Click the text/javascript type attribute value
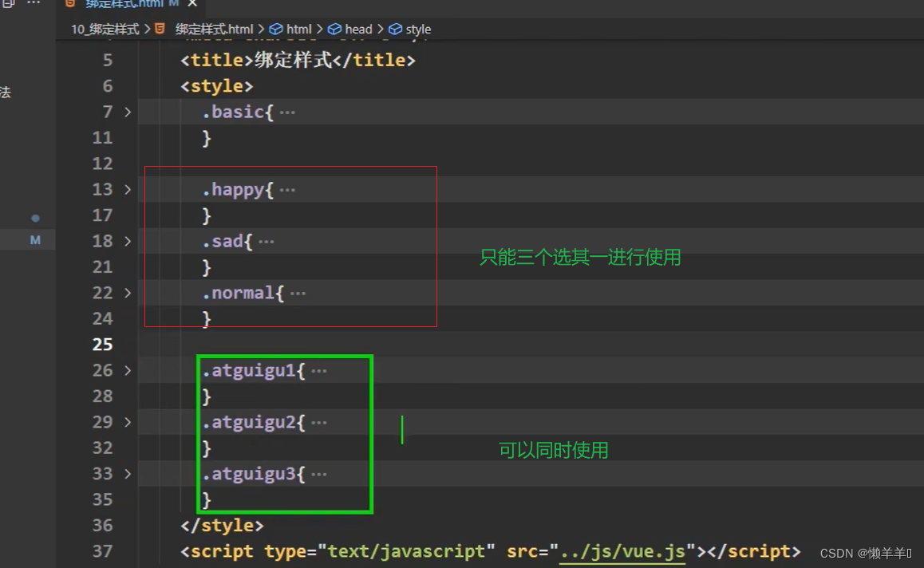924x568 pixels. point(406,551)
